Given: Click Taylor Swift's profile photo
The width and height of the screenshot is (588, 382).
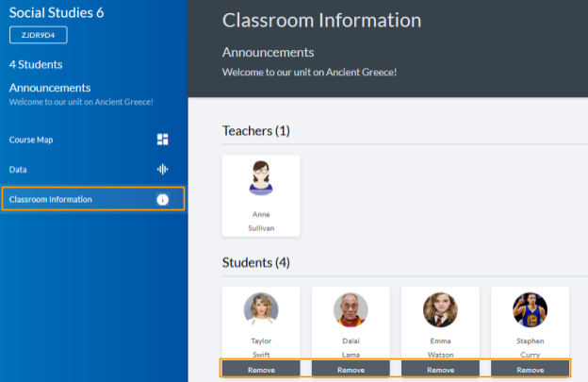Looking at the screenshot, I should (x=261, y=309).
